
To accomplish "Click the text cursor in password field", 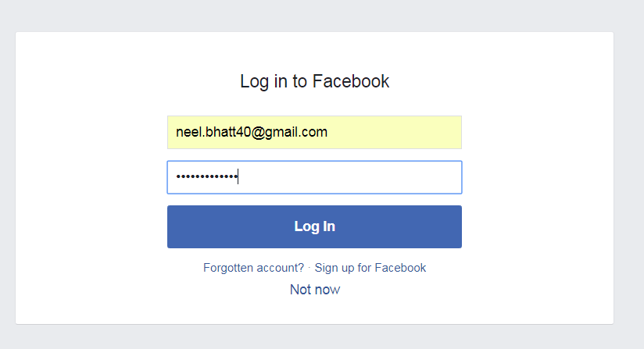I will pos(238,177).
